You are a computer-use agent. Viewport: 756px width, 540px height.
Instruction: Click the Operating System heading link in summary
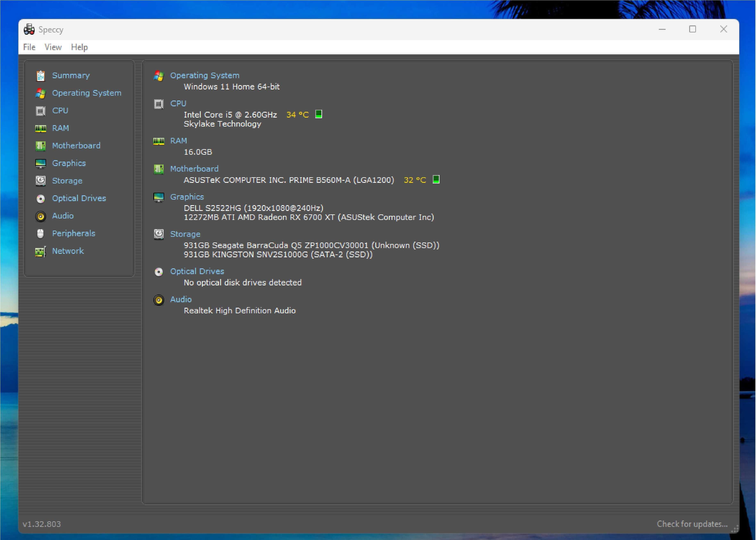tap(205, 76)
